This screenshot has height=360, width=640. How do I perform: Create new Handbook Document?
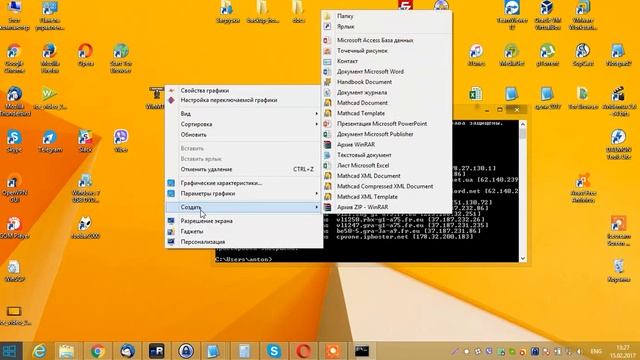387,82
